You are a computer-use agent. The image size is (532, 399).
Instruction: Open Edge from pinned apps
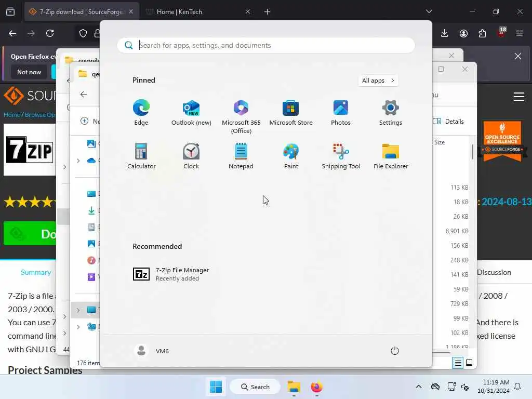point(141,113)
